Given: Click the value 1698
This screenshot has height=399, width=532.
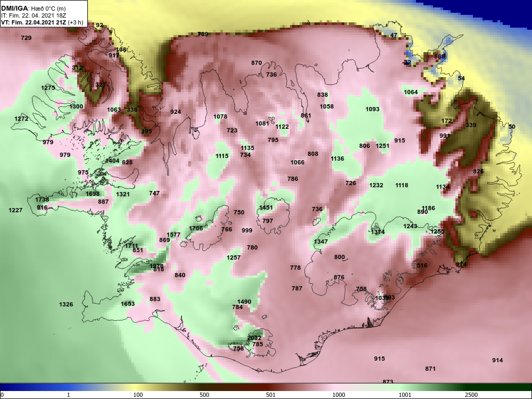Looking at the screenshot, I should coord(93,194).
